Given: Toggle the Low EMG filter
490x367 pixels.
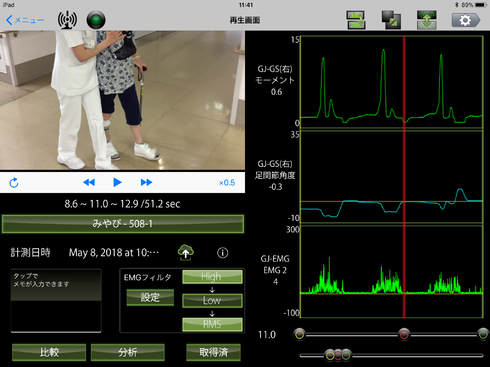Looking at the screenshot, I should [212, 300].
